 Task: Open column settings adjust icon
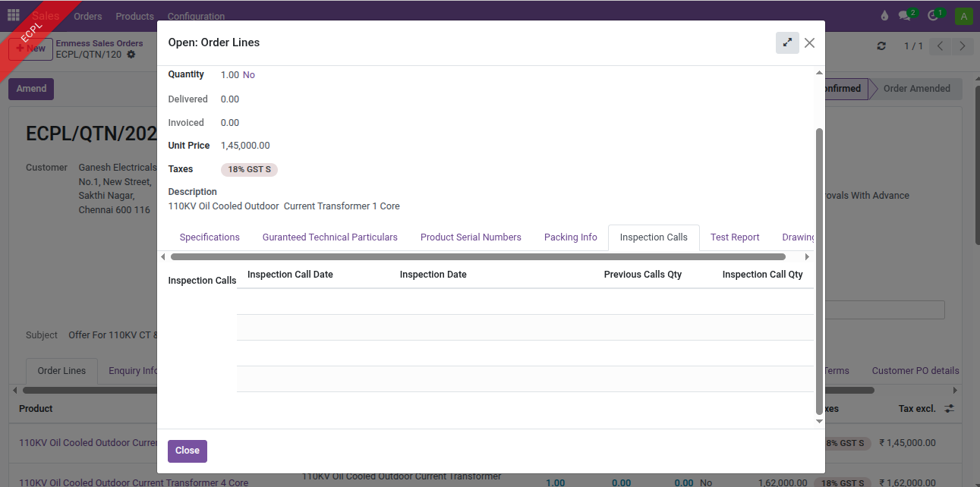[950, 409]
